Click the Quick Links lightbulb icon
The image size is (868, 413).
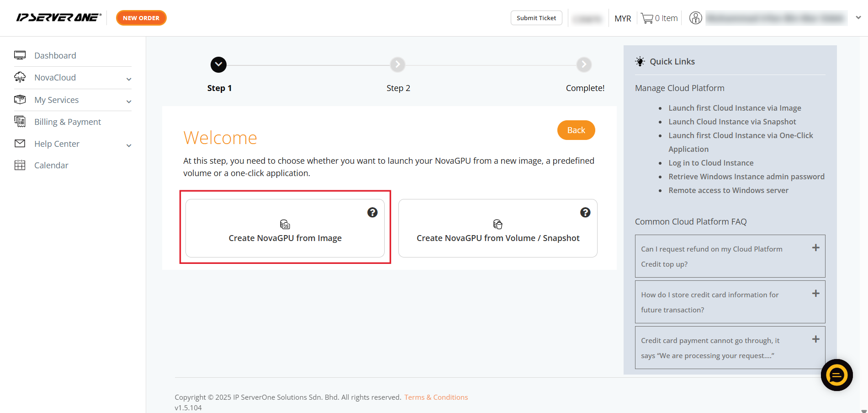click(x=640, y=61)
